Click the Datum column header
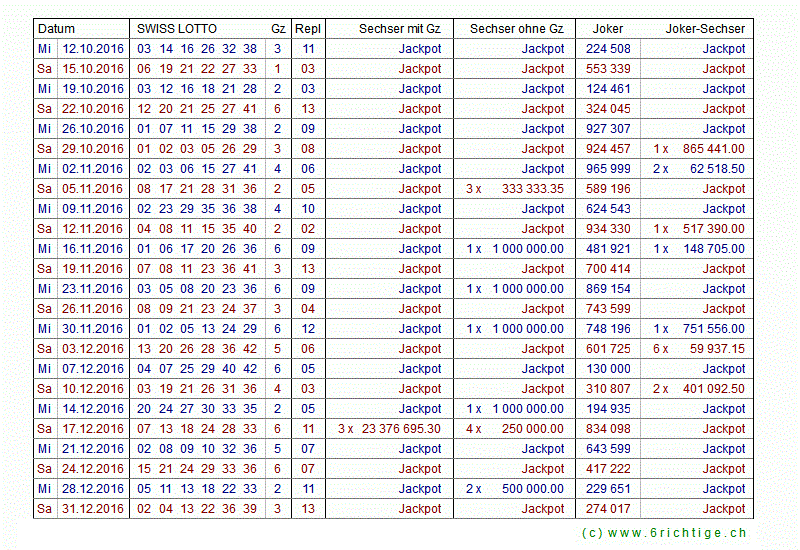 coord(57,29)
